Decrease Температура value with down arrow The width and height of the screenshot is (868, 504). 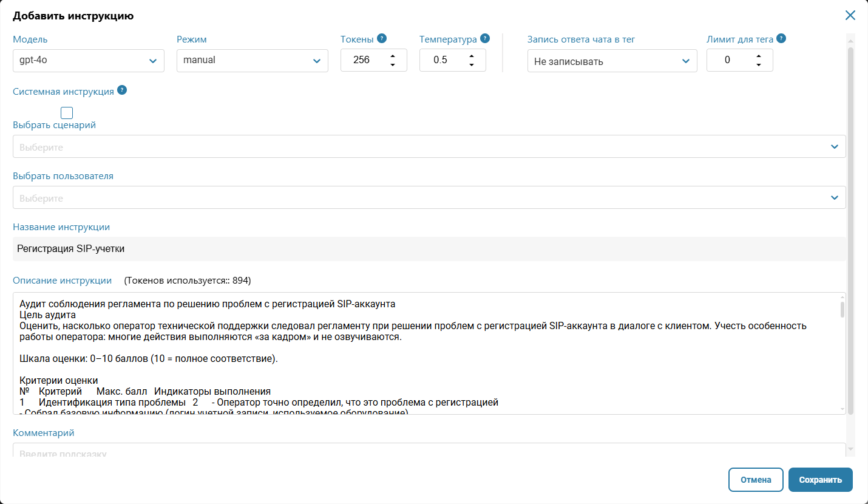[472, 65]
